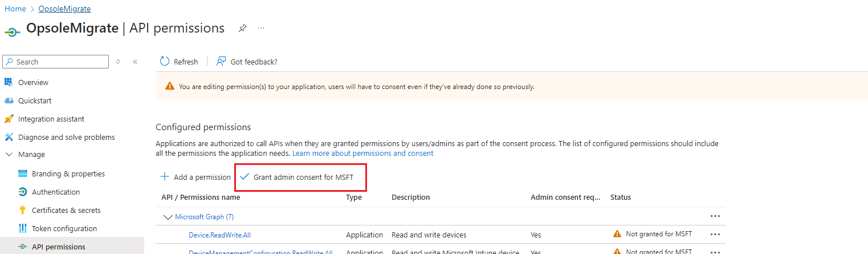
Task: Click the Authentication icon
Action: click(x=23, y=192)
